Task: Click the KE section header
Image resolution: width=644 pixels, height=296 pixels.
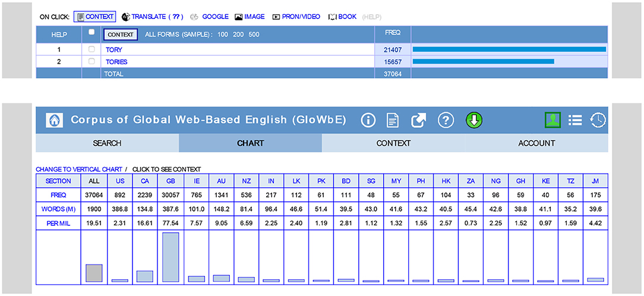Action: [546, 181]
